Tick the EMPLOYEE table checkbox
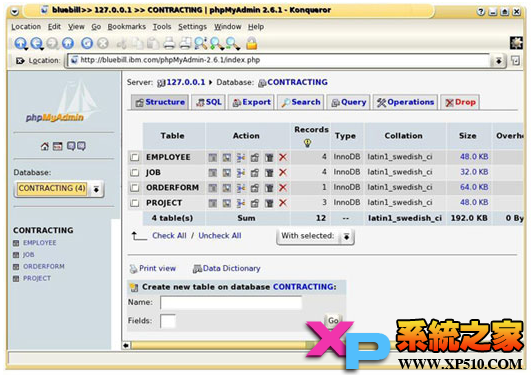This screenshot has width=531, height=375. pos(135,157)
